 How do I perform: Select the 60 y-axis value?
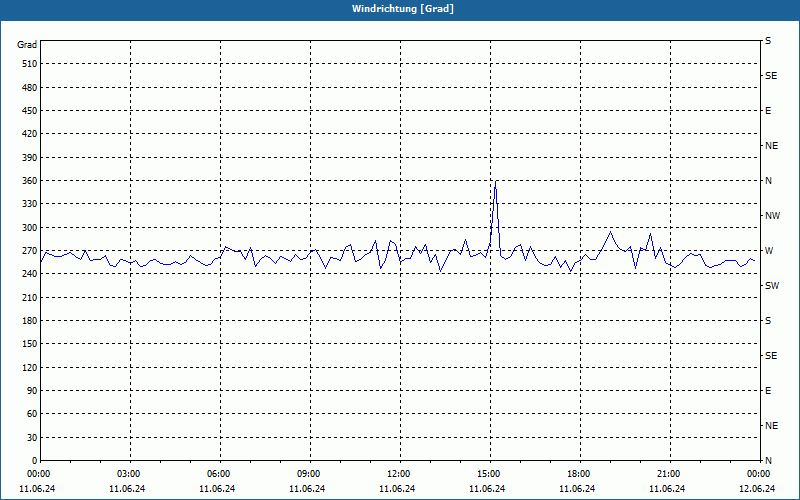(x=32, y=414)
